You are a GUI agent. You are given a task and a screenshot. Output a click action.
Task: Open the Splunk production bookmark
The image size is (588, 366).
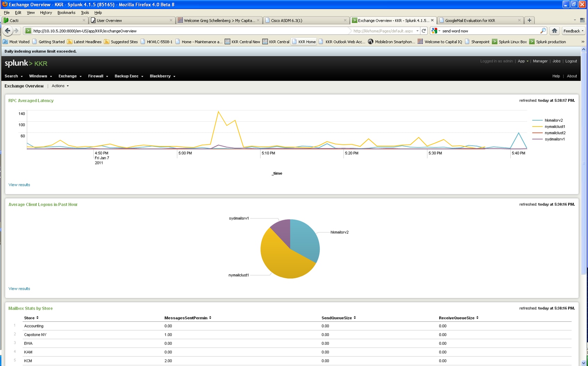[x=547, y=42]
